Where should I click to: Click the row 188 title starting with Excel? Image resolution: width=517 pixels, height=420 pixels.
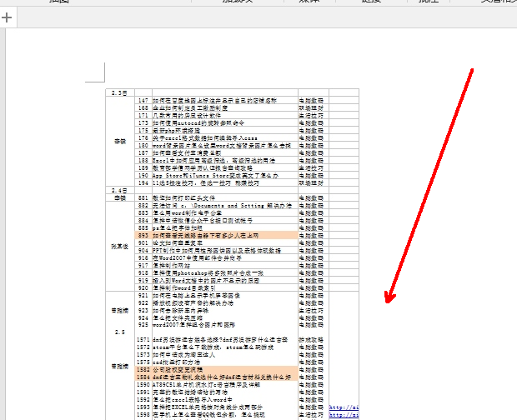(213, 161)
